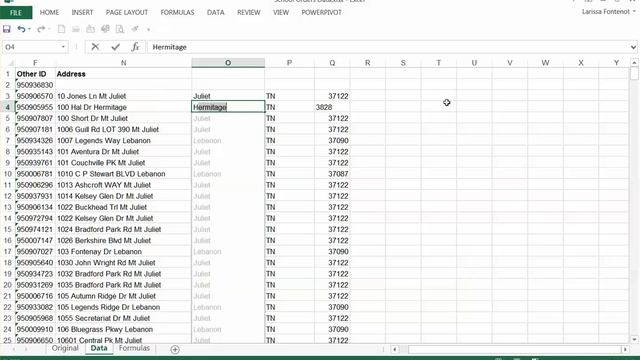
Task: Open the PAGE LAYOUT ribbon tab
Action: pyautogui.click(x=127, y=13)
